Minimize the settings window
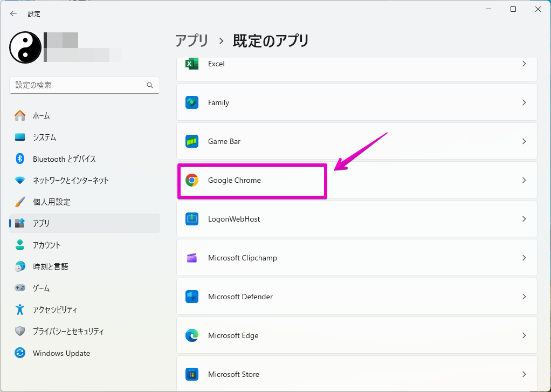 coord(488,9)
